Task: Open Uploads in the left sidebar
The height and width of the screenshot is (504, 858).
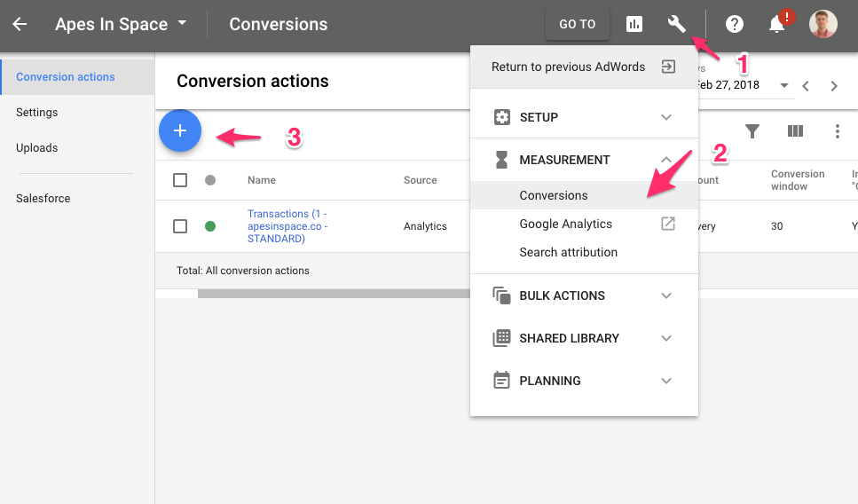Action: pyautogui.click(x=36, y=148)
